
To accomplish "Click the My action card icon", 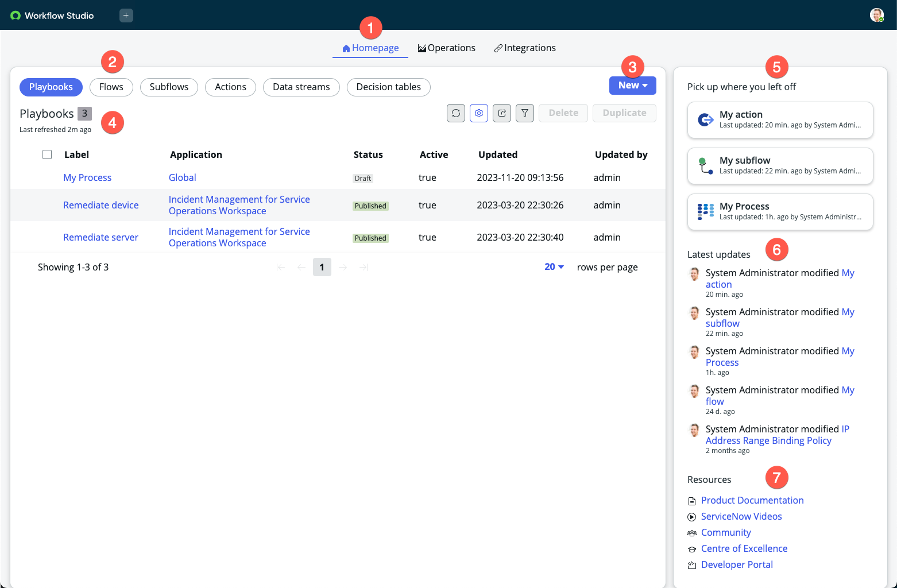I will pos(705,119).
